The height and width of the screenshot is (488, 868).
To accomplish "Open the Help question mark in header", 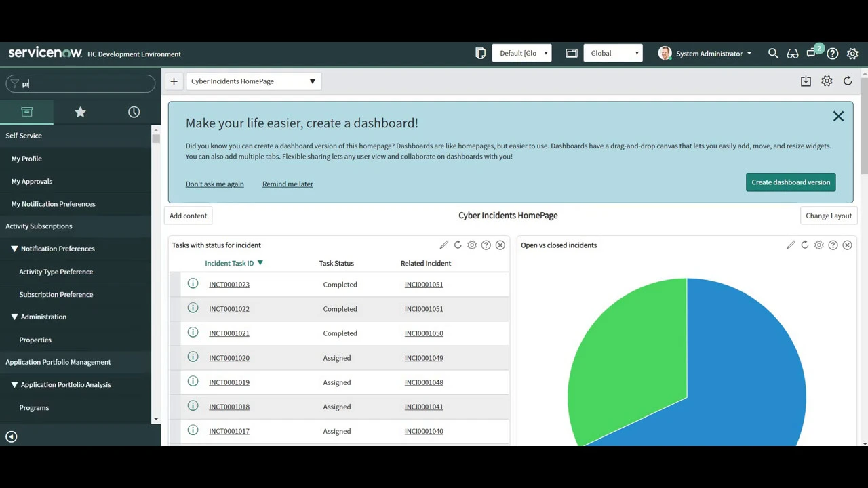I will pos(833,54).
